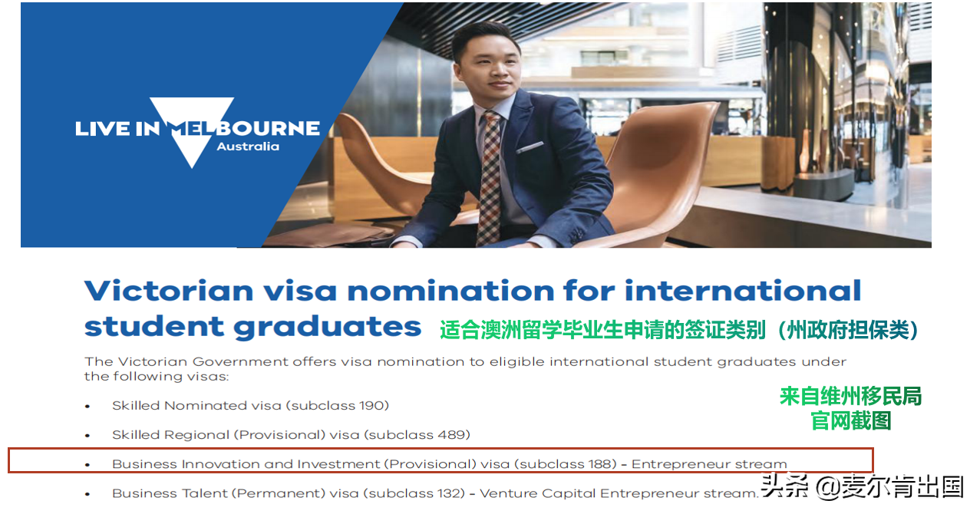The width and height of the screenshot is (980, 514).
Task: Click the green 官网截图 label
Action: click(850, 420)
